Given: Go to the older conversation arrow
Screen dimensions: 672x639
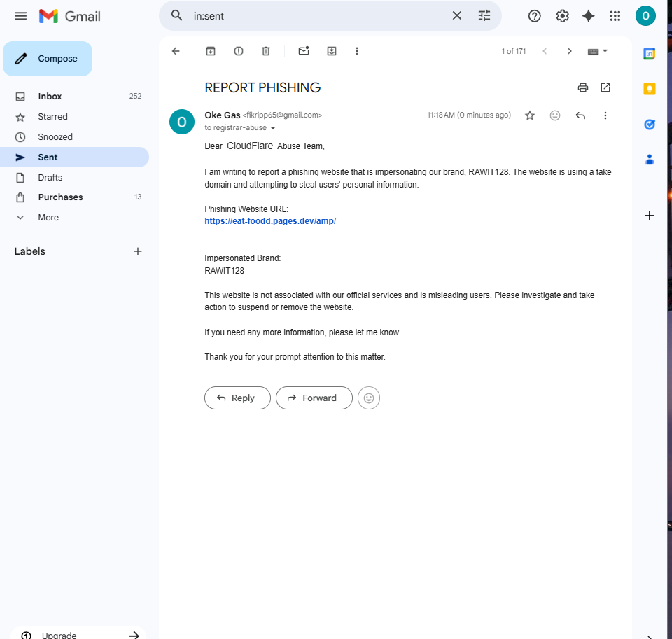Looking at the screenshot, I should [x=569, y=51].
